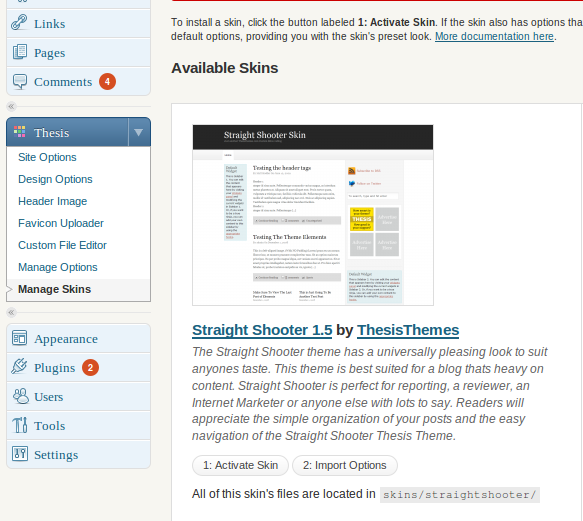Viewport: 583px width, 521px height.
Task: Collapse sidebar using arrow above Thesis
Action: 12,107
